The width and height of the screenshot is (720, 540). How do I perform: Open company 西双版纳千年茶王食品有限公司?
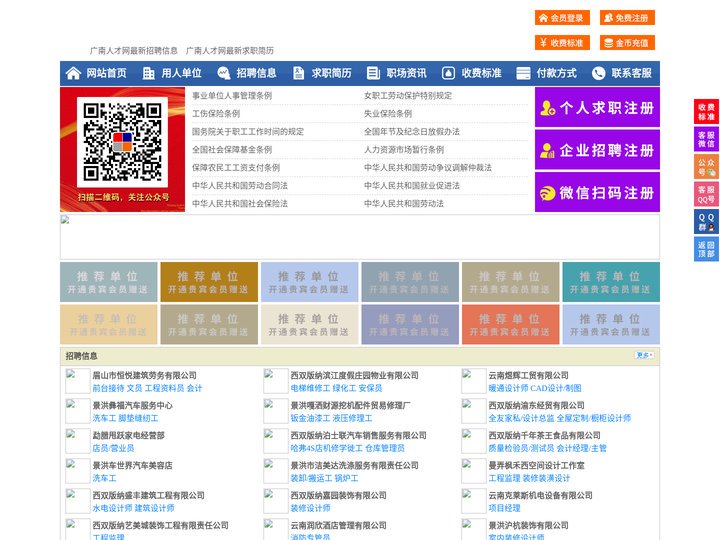point(545,435)
